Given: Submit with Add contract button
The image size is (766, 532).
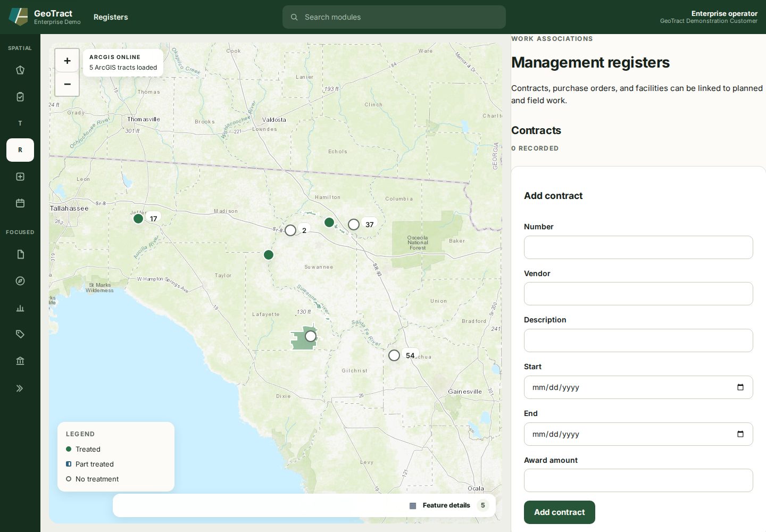Looking at the screenshot, I should [560, 512].
